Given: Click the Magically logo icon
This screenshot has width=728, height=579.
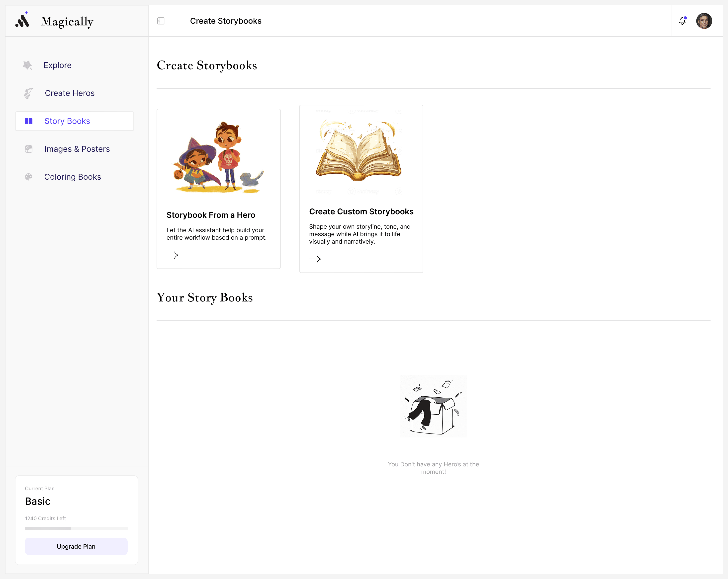Looking at the screenshot, I should pos(23,20).
